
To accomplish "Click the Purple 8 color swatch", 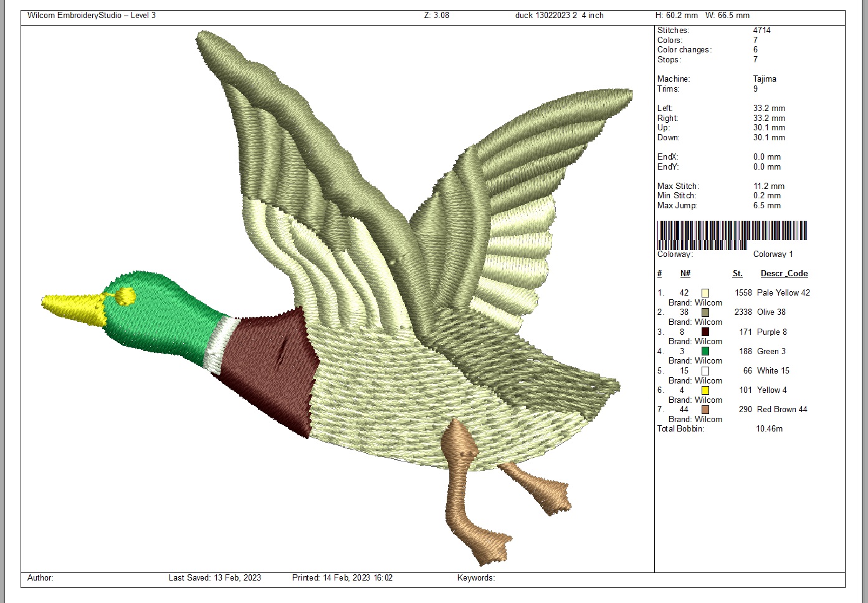I will pos(705,332).
